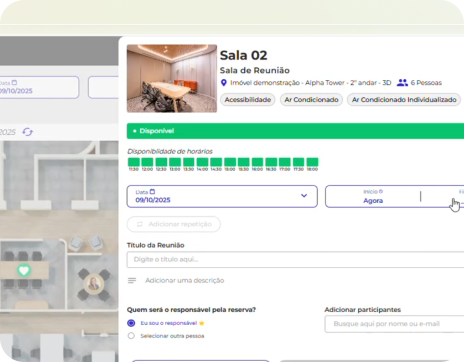Click the calendar icon in the Sala 02 Data field
The image size is (464, 362).
click(x=152, y=192)
